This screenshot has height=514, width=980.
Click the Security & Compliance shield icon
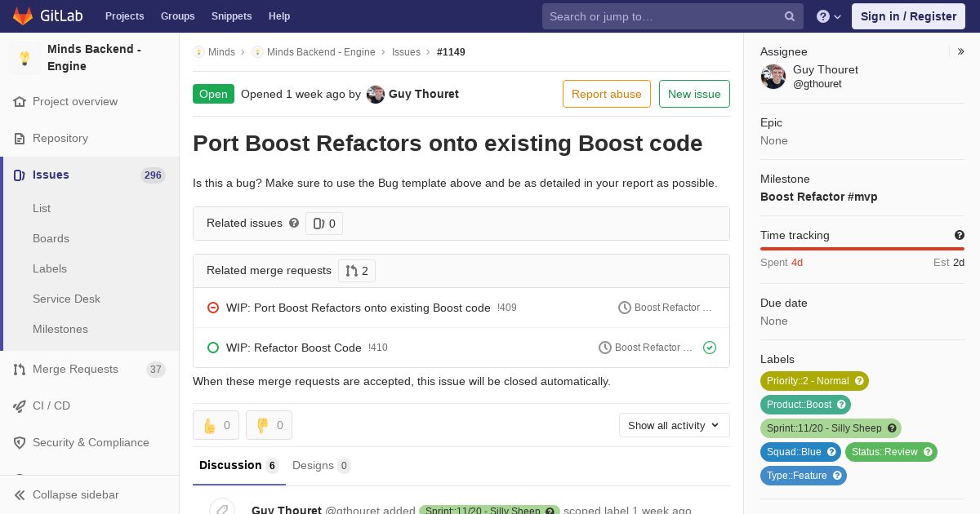pos(20,443)
